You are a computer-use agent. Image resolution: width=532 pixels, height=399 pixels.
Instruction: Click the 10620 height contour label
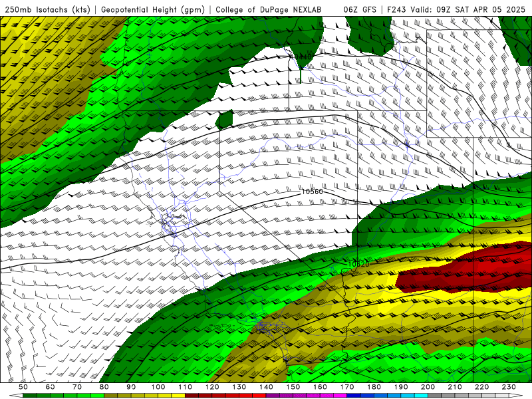pyautogui.click(x=358, y=264)
